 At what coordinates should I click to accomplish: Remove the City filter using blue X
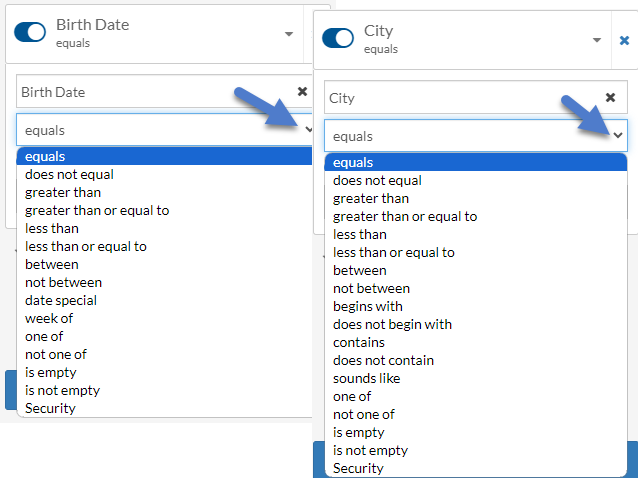(624, 40)
